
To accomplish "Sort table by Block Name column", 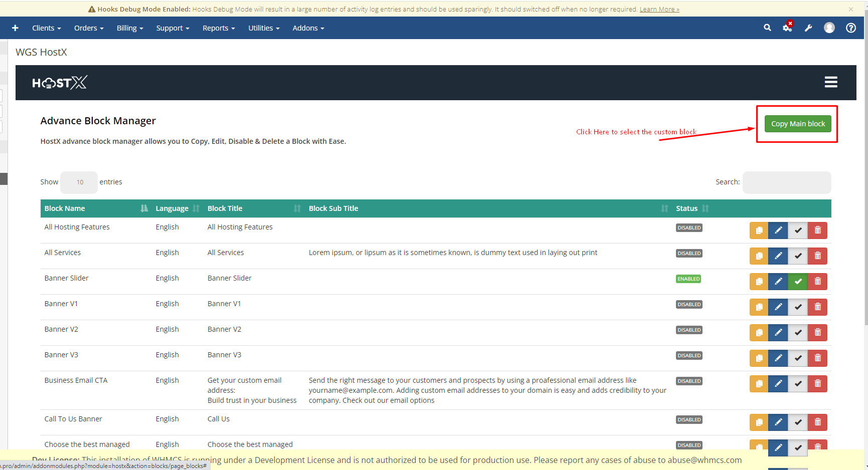I will point(96,208).
